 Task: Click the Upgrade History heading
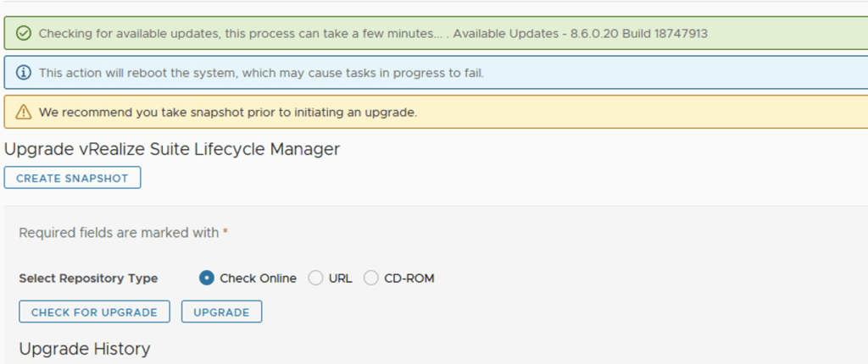tap(85, 349)
